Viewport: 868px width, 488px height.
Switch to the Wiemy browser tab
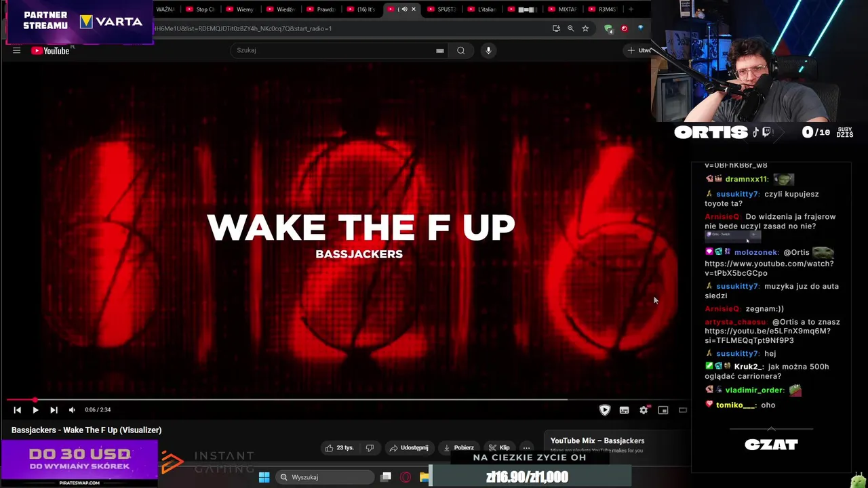pyautogui.click(x=240, y=9)
